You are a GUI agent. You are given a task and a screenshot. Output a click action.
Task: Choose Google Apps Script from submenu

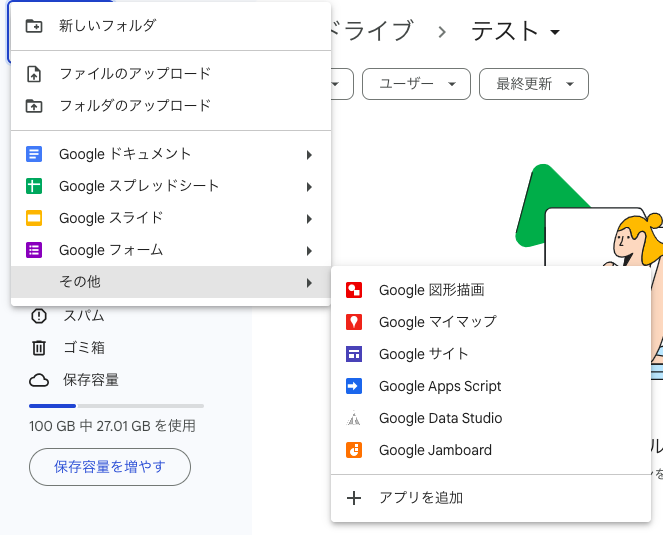click(x=491, y=386)
